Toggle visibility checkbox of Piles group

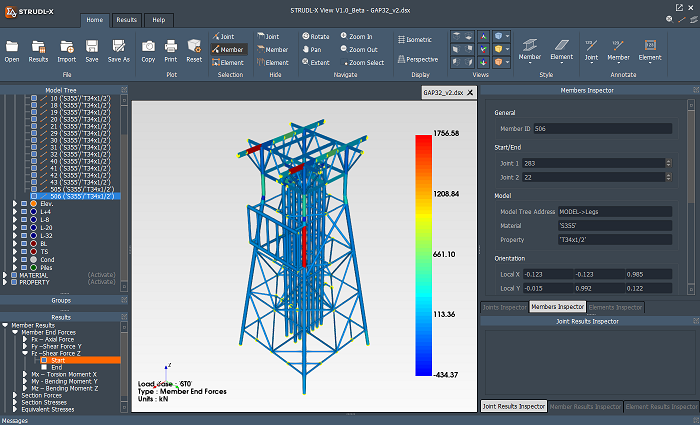pos(24,267)
